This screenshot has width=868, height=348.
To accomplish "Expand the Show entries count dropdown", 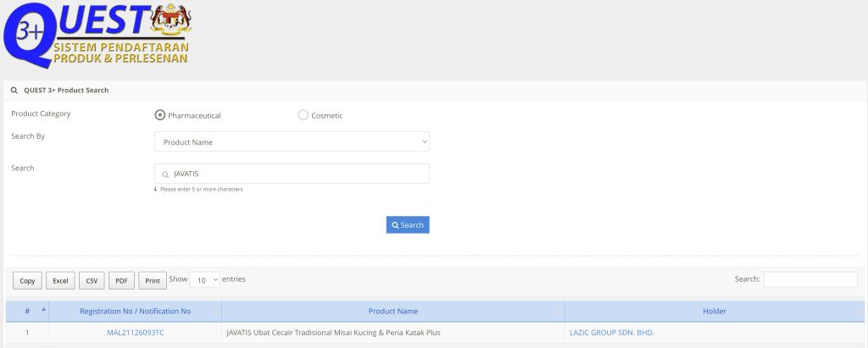I will 203,279.
